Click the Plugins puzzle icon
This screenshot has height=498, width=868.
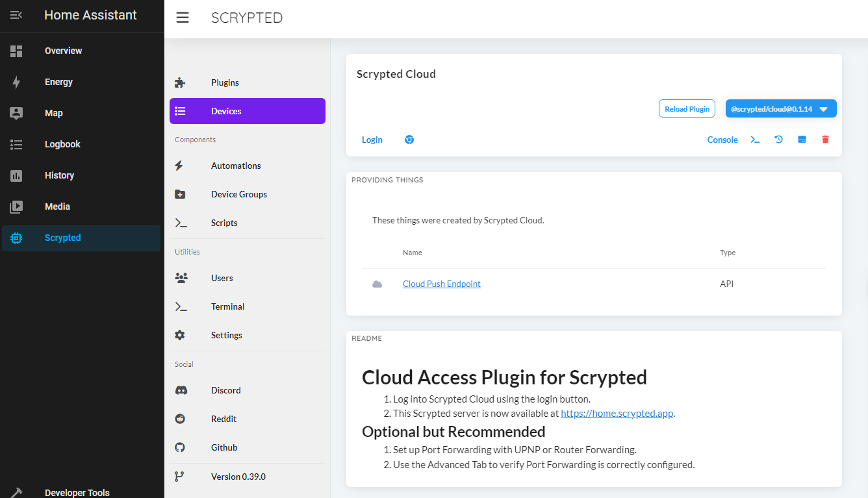point(180,82)
